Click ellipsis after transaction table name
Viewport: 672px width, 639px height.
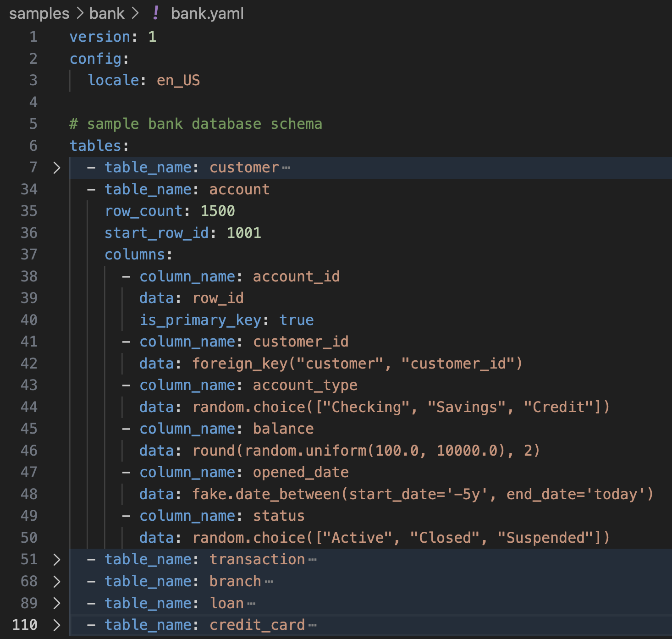click(314, 559)
